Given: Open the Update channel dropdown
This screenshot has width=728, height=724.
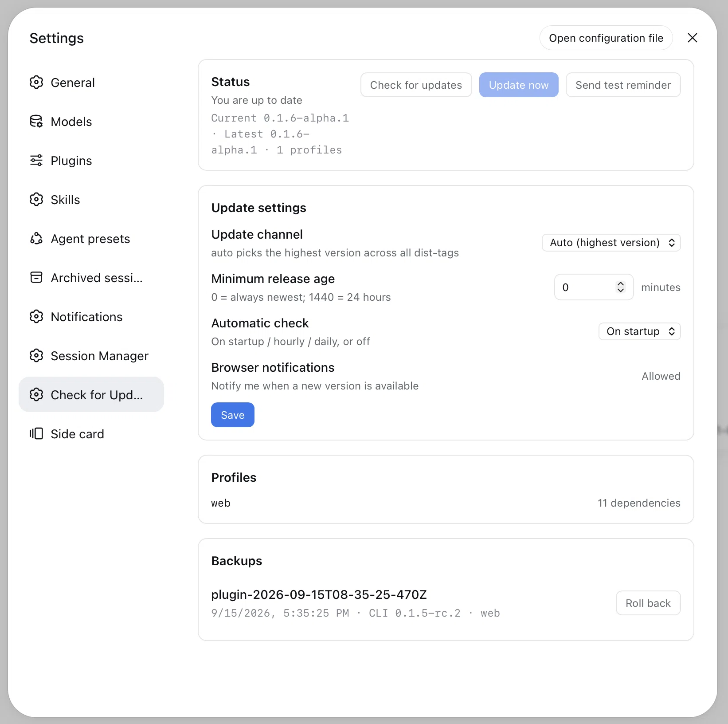Looking at the screenshot, I should click(611, 243).
